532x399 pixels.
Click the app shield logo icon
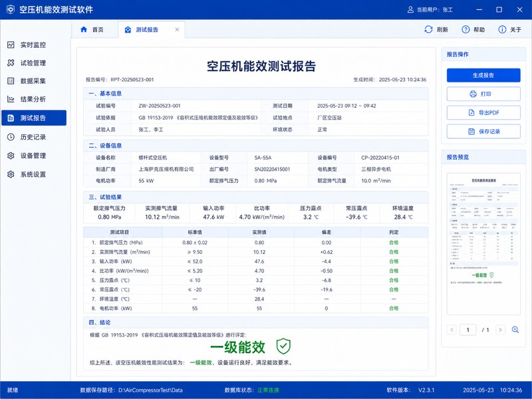(11, 9)
